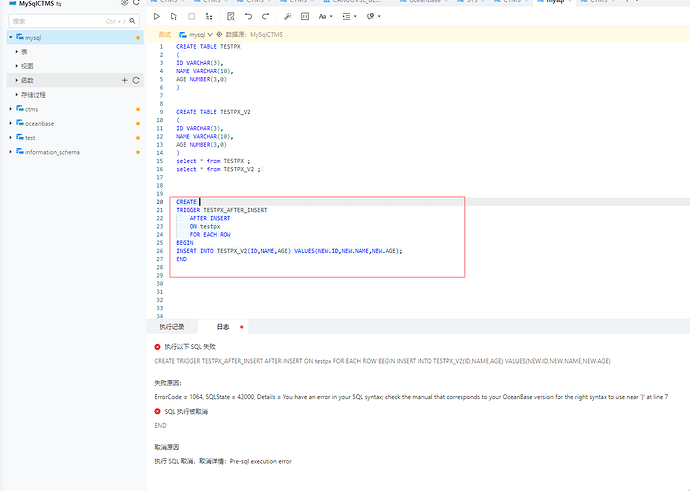Click the 数据源: MySqlCTMS label
The image size is (690, 491).
click(254, 34)
